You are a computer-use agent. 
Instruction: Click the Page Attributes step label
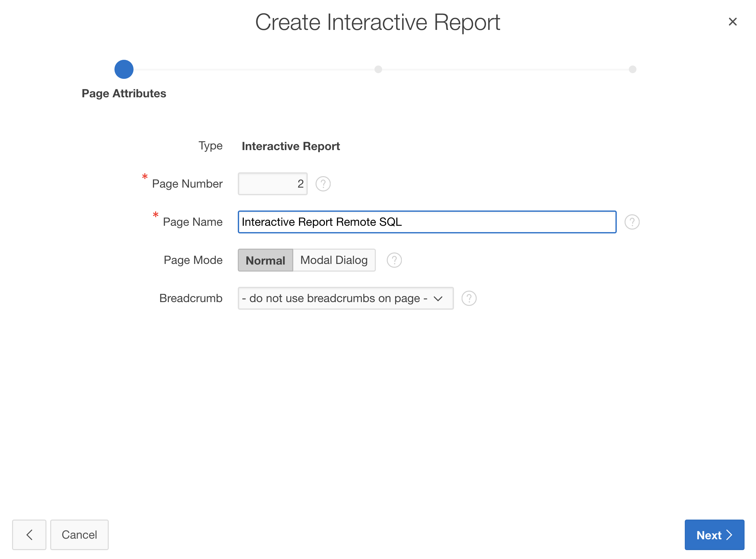(124, 93)
